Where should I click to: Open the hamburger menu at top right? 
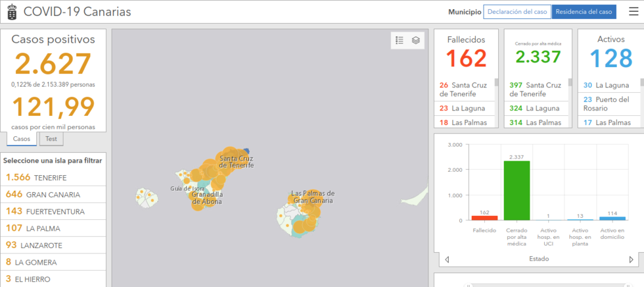coord(633,11)
